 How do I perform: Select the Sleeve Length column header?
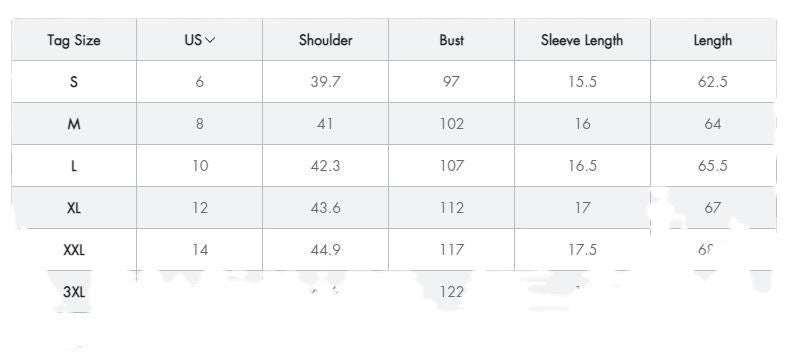click(582, 40)
